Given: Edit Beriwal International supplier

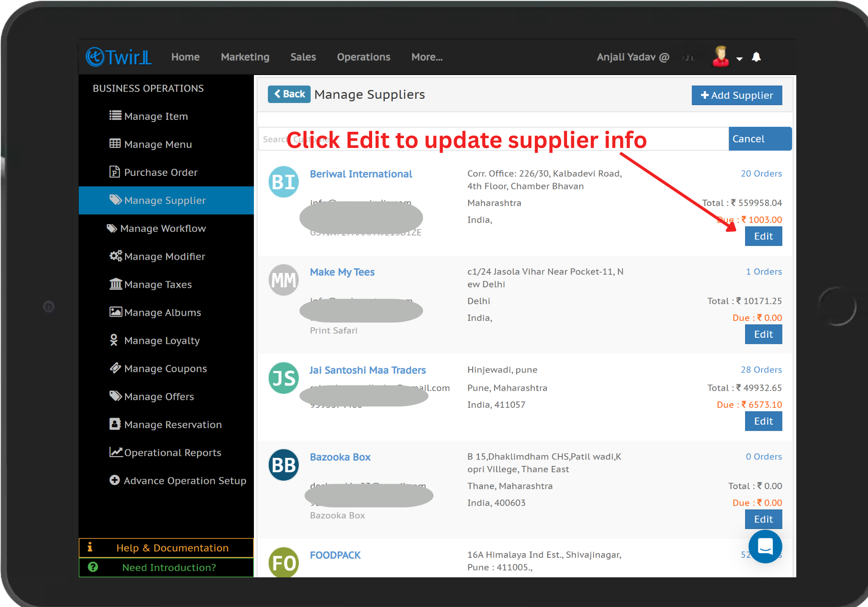Looking at the screenshot, I should [763, 236].
